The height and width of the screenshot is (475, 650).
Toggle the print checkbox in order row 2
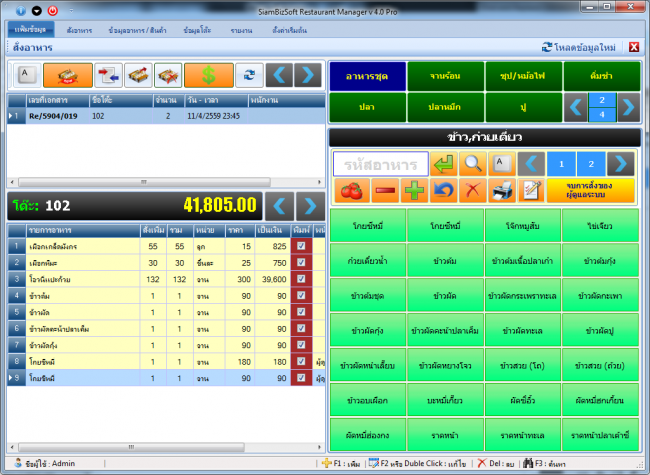click(301, 262)
